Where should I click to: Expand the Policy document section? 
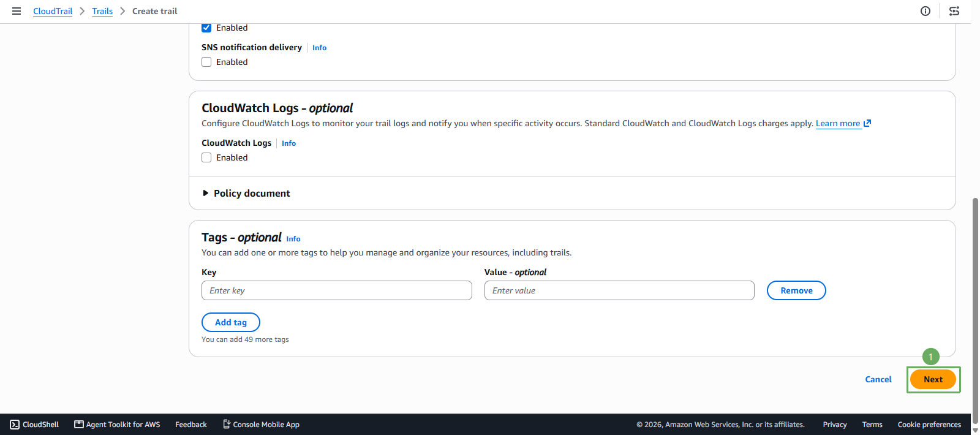[x=246, y=193]
